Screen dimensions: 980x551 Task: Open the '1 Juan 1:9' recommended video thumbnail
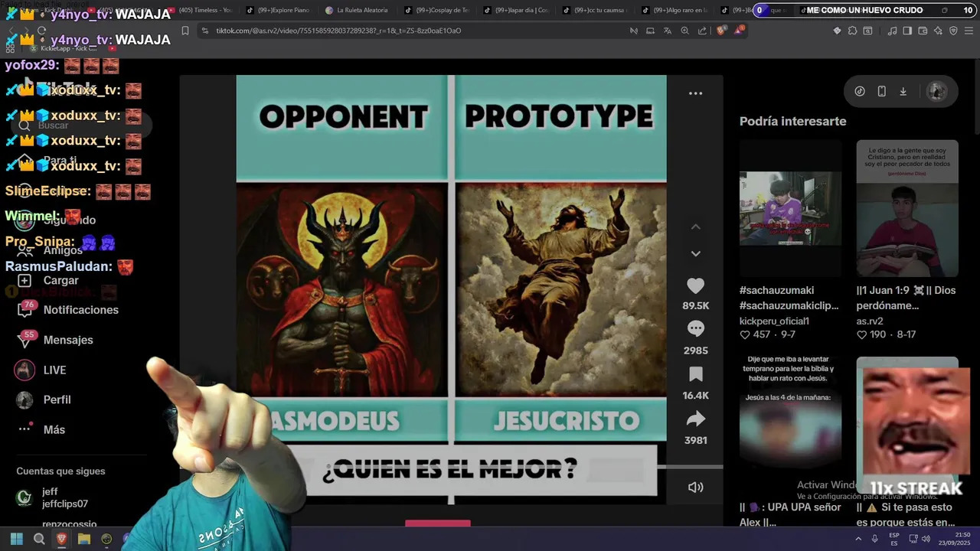click(907, 208)
